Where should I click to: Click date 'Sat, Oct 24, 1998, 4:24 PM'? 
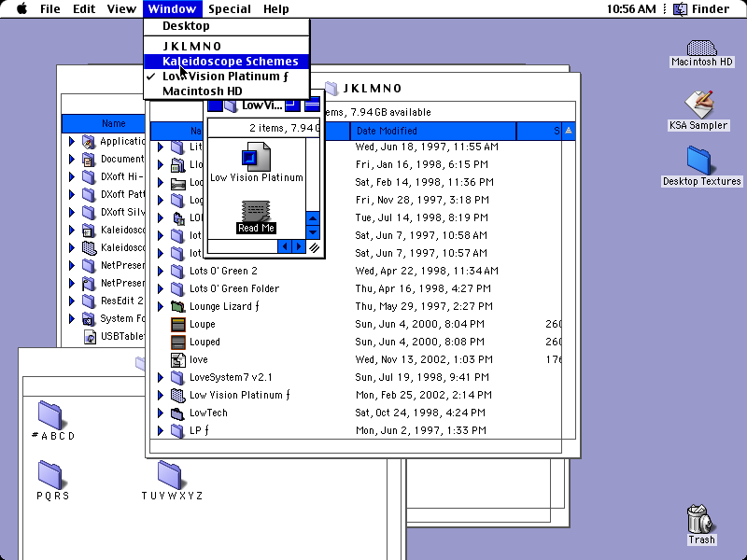(x=420, y=413)
